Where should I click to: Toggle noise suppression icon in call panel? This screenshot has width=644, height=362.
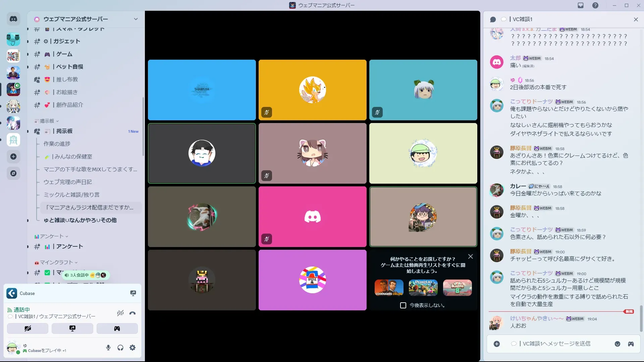120,313
